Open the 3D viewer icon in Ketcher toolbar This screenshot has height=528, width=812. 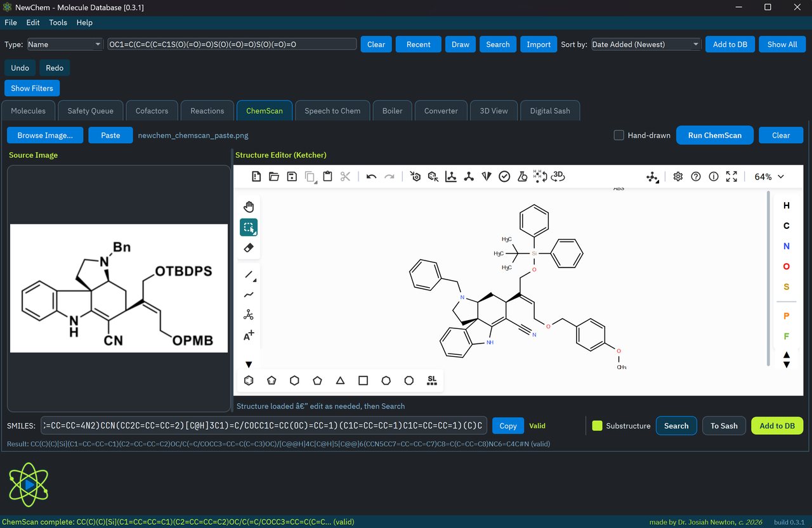coord(558,176)
